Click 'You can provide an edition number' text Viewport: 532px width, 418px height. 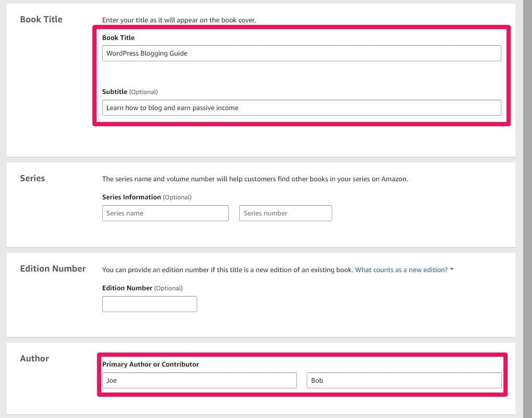[x=228, y=269]
